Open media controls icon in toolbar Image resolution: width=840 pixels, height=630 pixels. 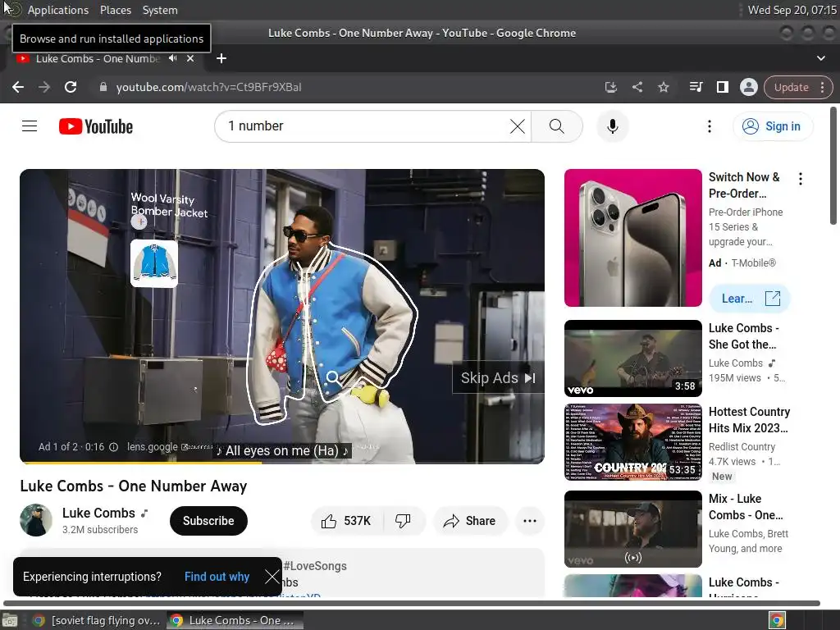tap(696, 87)
